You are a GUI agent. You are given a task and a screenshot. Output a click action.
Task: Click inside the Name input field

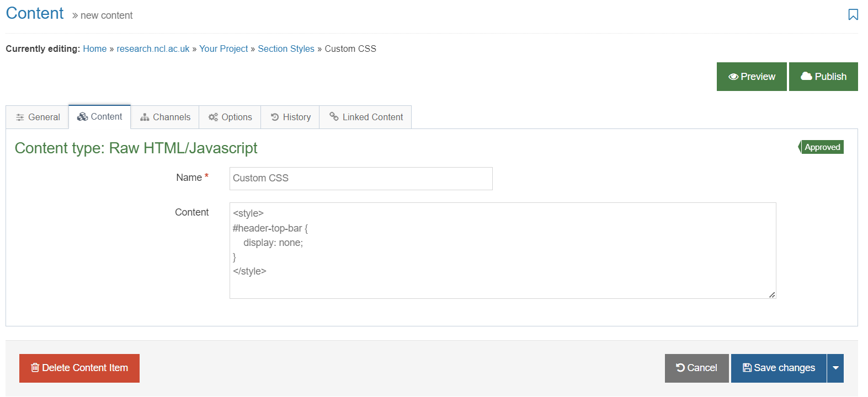point(361,179)
